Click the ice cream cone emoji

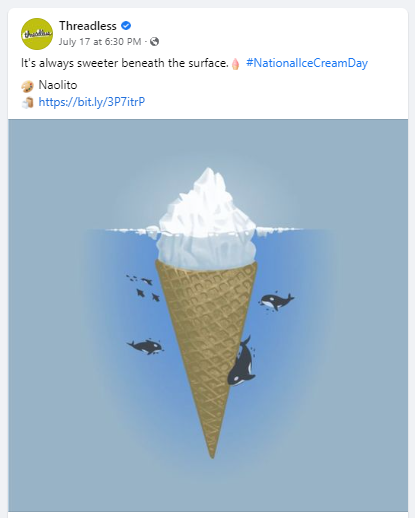click(x=236, y=63)
